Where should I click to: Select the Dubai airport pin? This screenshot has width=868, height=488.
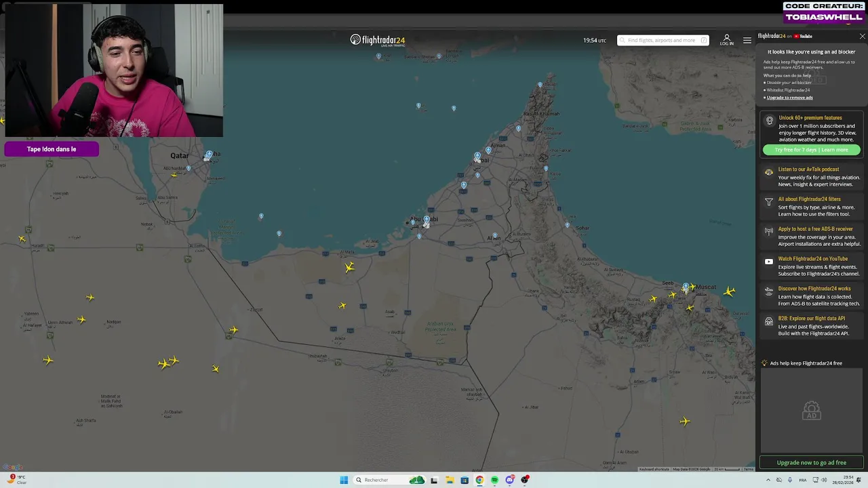[477, 157]
